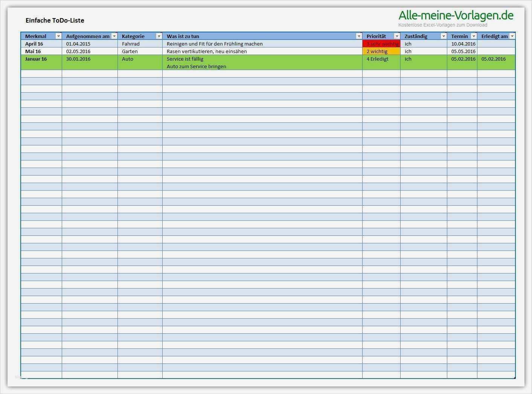This screenshot has height=394, width=532.
Task: Open the Priorität filter dropdown
Action: click(x=396, y=36)
